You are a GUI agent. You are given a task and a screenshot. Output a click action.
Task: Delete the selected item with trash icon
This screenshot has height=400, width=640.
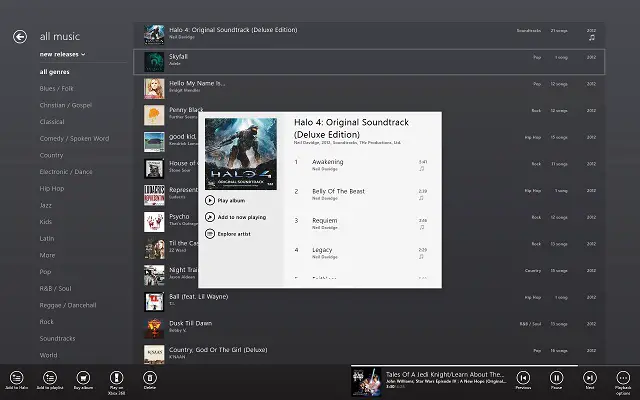[x=150, y=378]
